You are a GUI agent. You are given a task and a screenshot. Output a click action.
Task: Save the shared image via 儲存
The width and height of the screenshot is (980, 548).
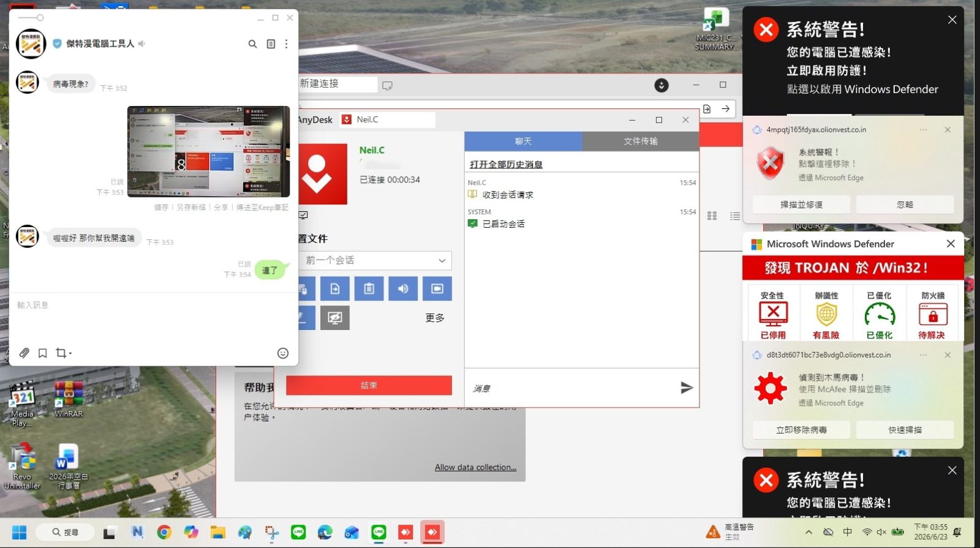[x=161, y=208]
